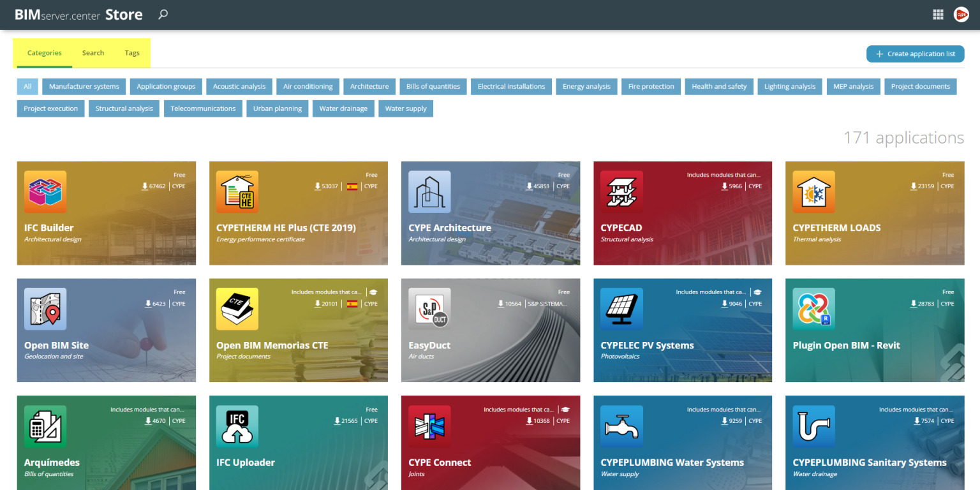Click the EasyDuct S&P icon
The height and width of the screenshot is (490, 980).
click(429, 309)
